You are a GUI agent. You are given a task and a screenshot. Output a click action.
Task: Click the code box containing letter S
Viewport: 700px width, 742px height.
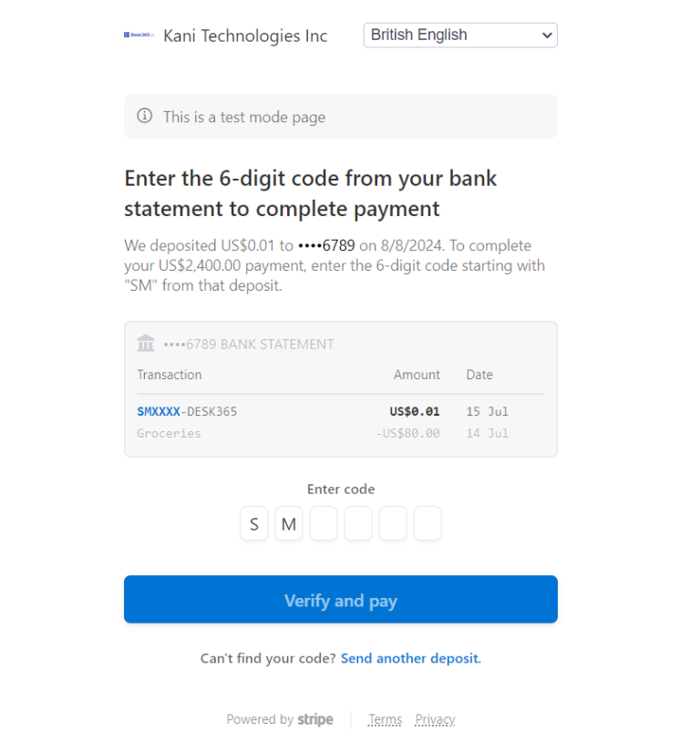(254, 523)
